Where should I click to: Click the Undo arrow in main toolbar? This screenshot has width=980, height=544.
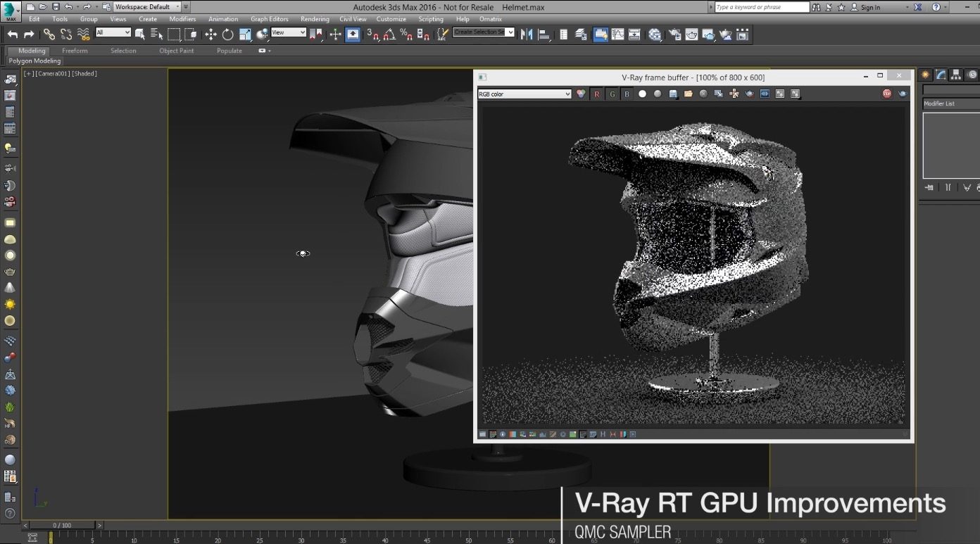[x=13, y=34]
